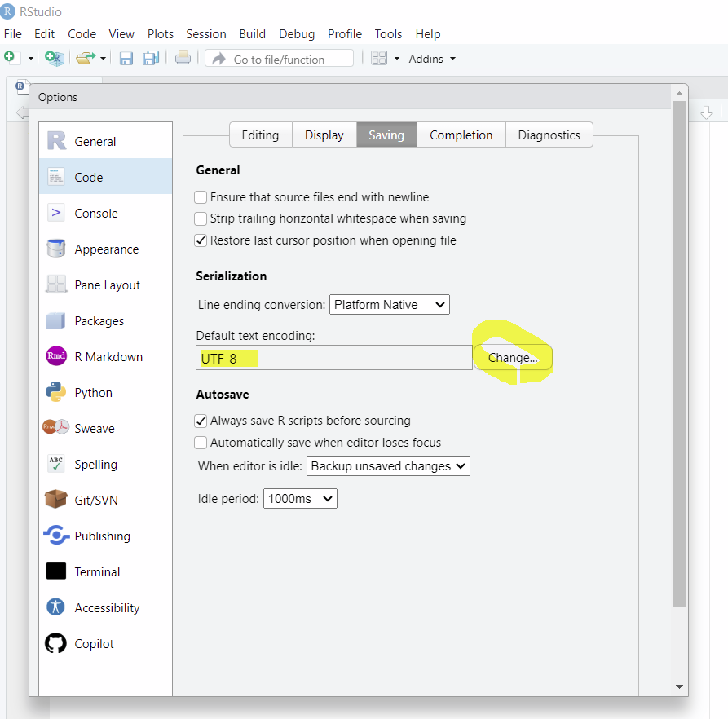Open the Help menu
The image size is (728, 719).
pos(428,34)
